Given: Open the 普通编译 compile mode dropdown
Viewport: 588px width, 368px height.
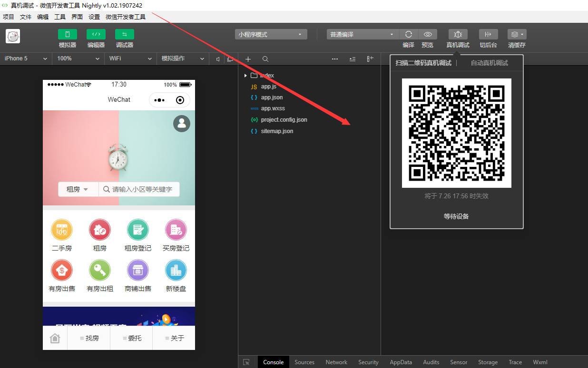Looking at the screenshot, I should tap(363, 34).
